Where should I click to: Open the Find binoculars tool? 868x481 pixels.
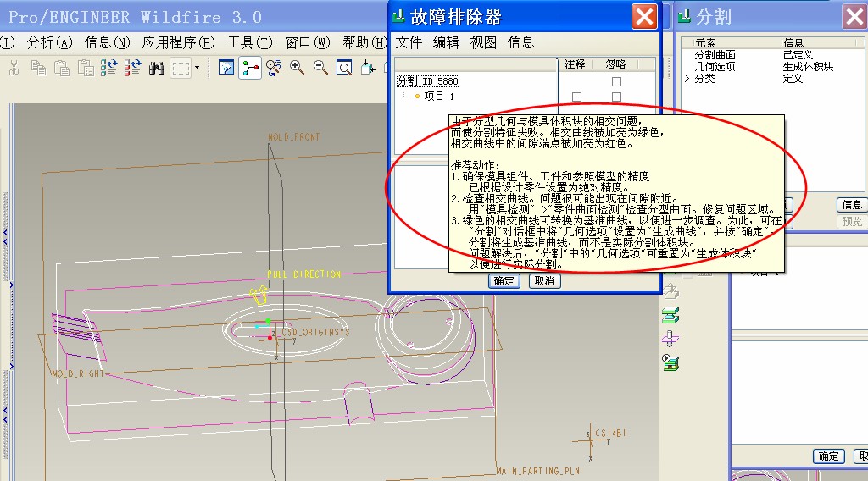[157, 68]
